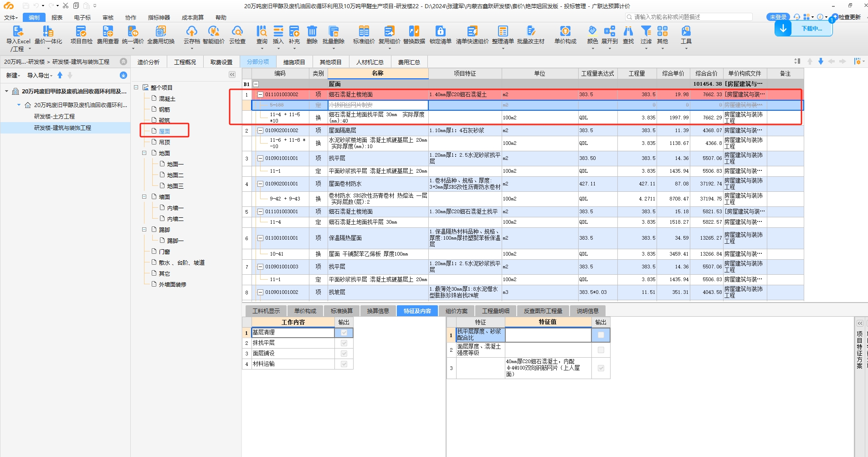Open the 导入导出 dropdown
868x457 pixels.
40,76
